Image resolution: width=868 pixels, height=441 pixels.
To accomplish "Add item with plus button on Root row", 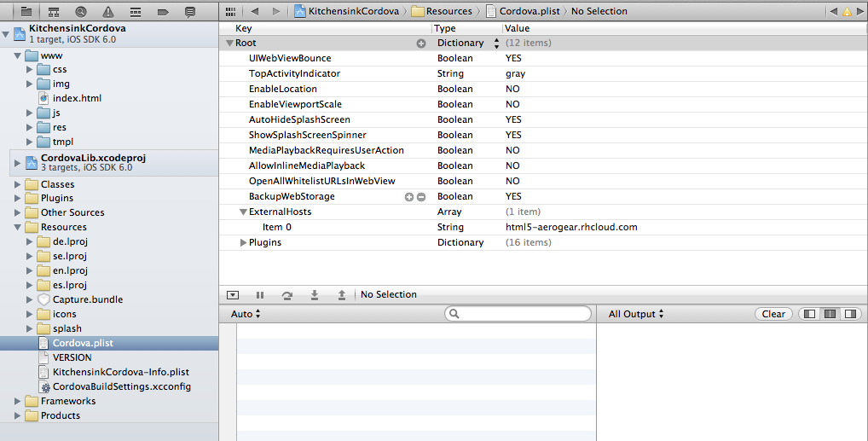I will tap(421, 44).
